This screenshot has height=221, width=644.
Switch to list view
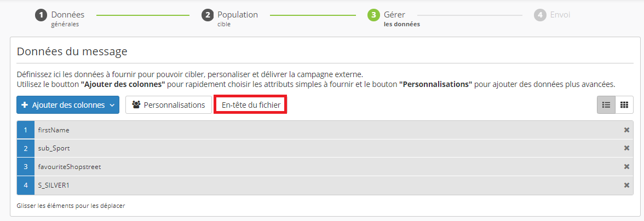click(x=606, y=105)
